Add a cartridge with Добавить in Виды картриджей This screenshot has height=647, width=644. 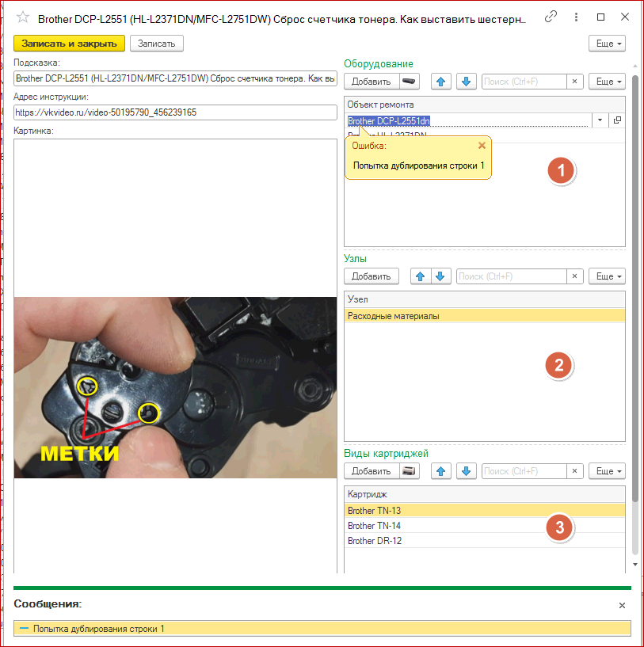pos(372,471)
